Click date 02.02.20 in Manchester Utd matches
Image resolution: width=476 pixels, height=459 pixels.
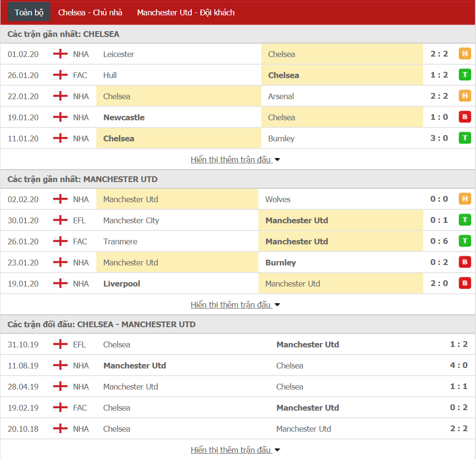click(23, 200)
